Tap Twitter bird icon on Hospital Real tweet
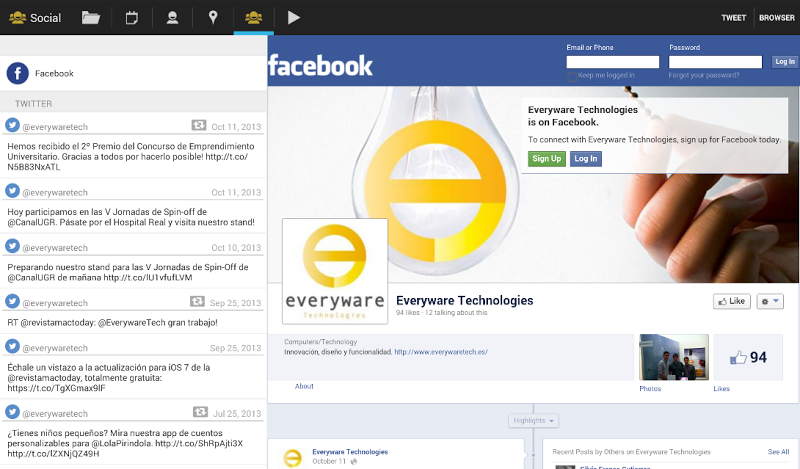The width and height of the screenshot is (800, 469). point(12,191)
